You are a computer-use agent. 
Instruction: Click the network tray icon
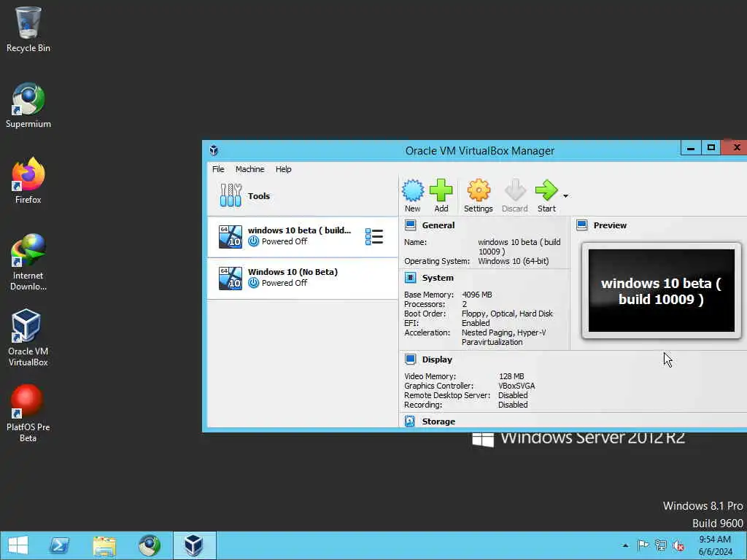coord(661,545)
